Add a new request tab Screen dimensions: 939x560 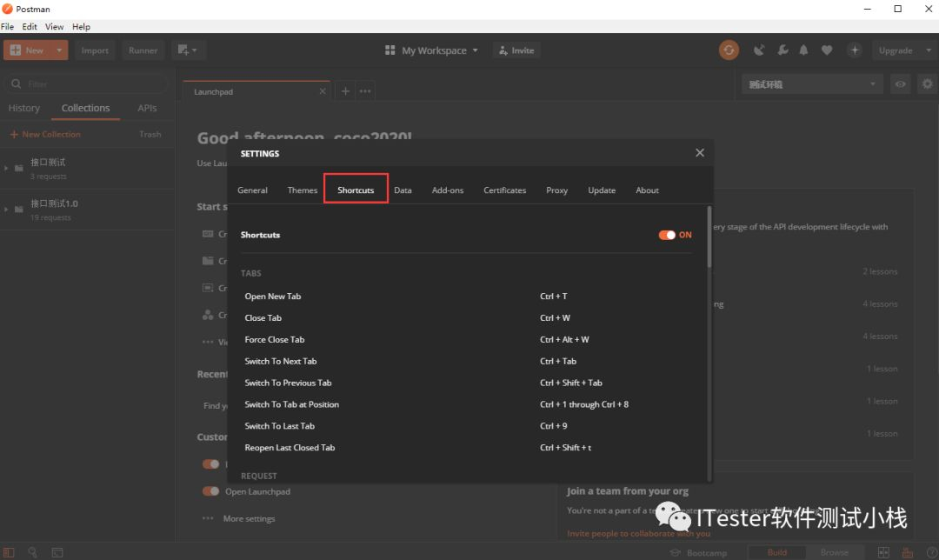[x=345, y=91]
